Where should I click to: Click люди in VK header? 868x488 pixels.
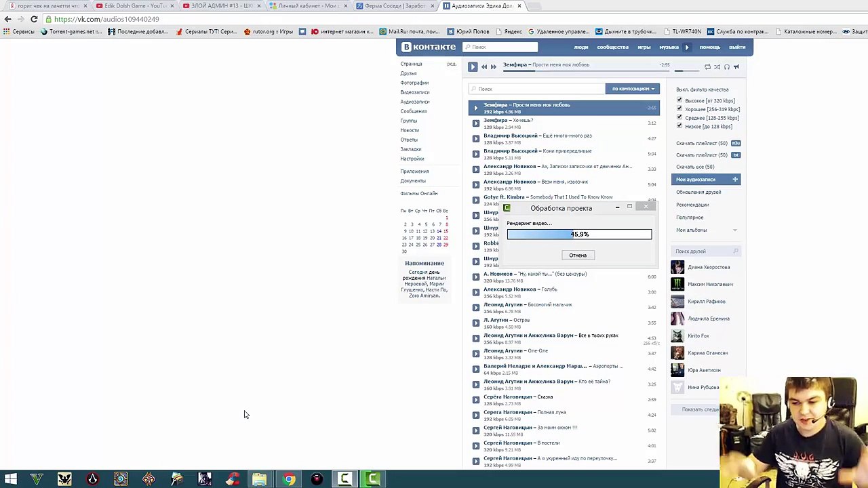[x=581, y=47]
